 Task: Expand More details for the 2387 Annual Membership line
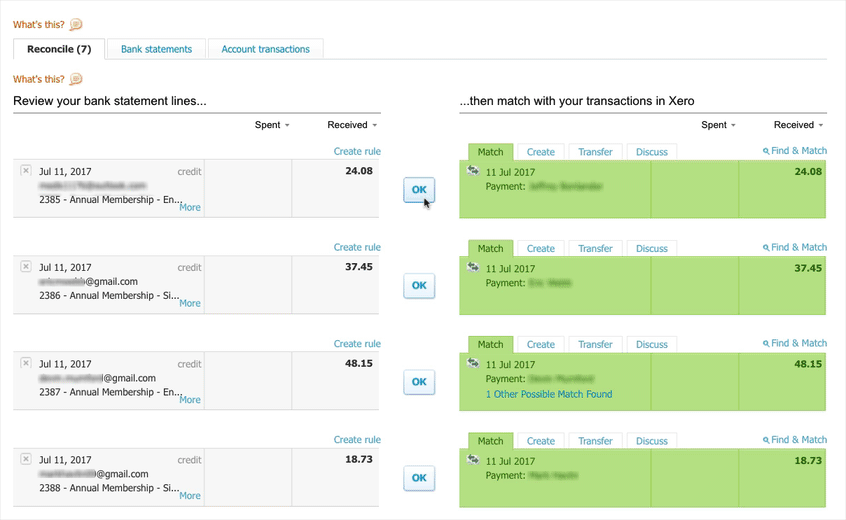coord(190,400)
